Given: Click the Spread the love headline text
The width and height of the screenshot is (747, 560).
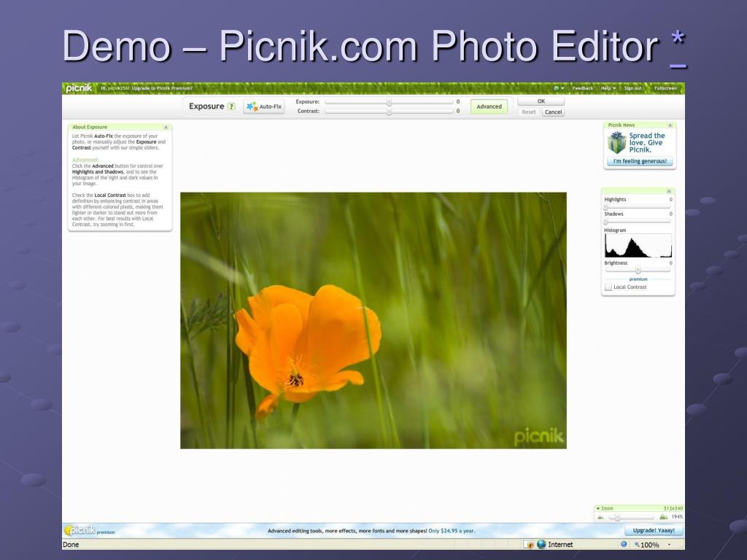Looking at the screenshot, I should [x=647, y=142].
